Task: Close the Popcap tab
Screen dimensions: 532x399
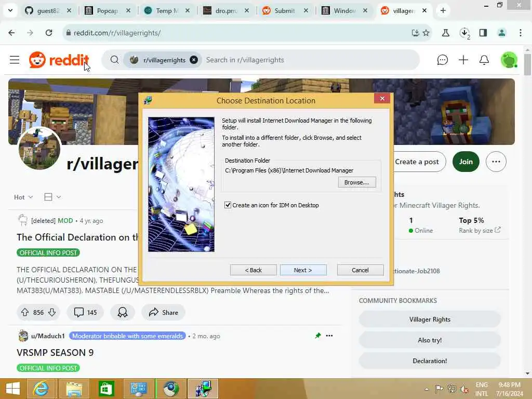Action: click(128, 11)
